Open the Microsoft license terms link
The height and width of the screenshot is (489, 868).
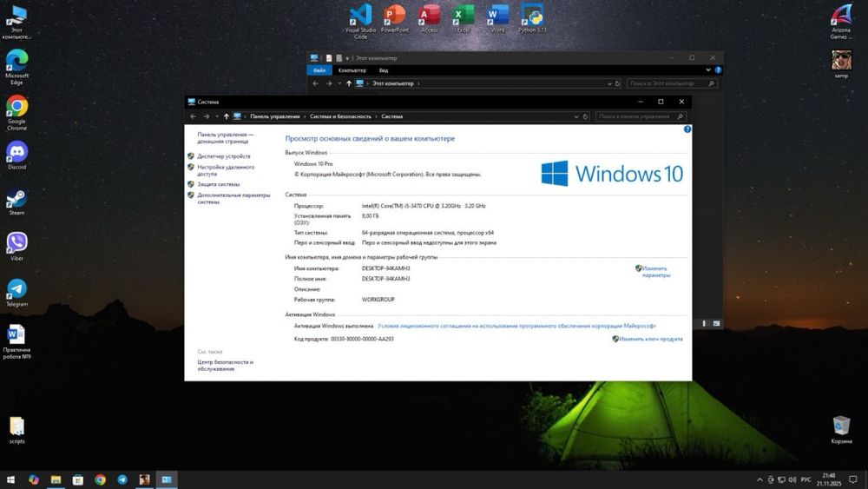click(516, 326)
